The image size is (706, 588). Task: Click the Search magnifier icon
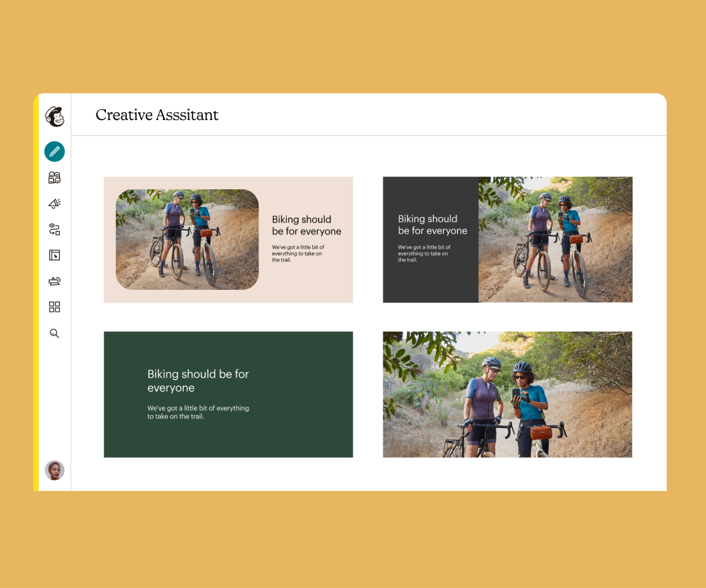(x=54, y=333)
